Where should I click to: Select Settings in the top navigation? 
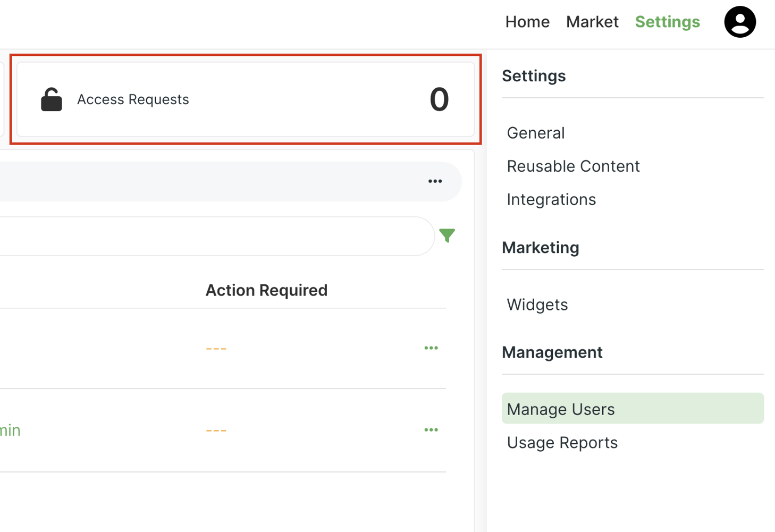(x=667, y=22)
